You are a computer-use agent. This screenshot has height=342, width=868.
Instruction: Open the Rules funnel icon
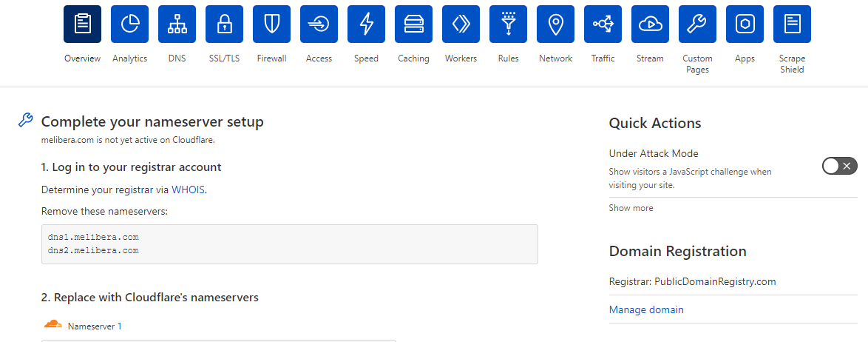508,24
